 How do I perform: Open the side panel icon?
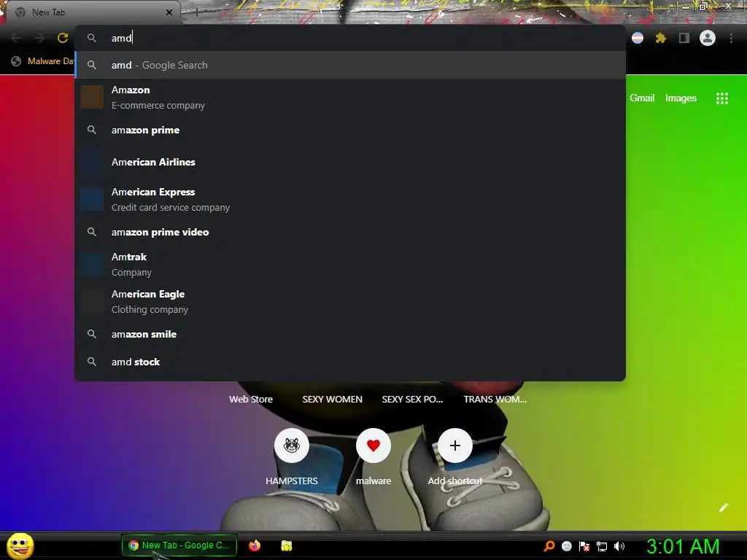pos(684,38)
